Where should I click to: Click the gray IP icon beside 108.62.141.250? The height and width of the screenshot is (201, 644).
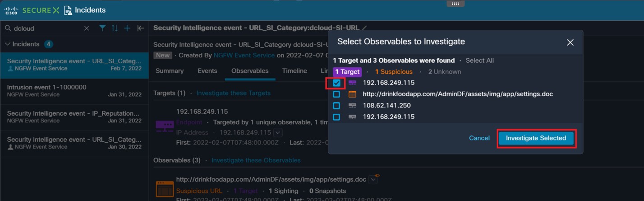352,106
